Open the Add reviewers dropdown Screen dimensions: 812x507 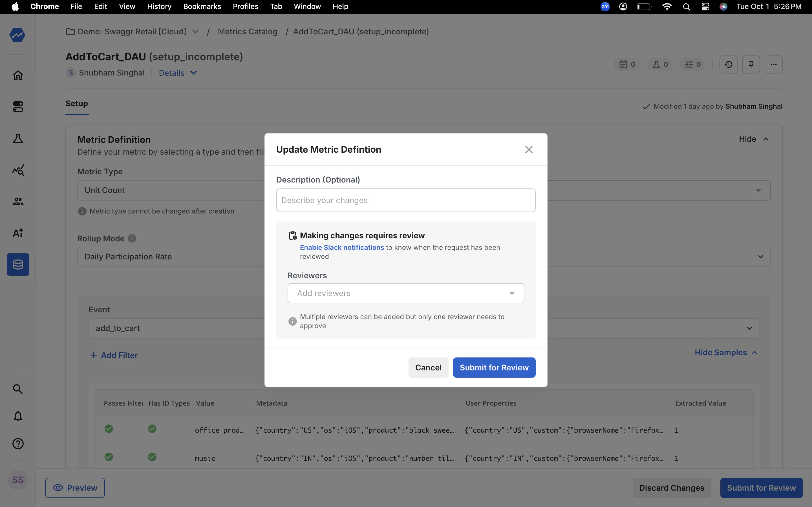pos(406,293)
